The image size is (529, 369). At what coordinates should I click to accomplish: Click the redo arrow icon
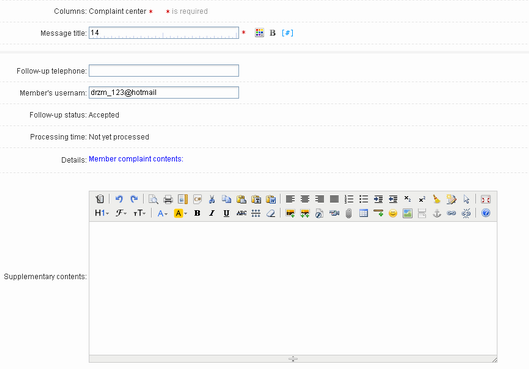pyautogui.click(x=134, y=199)
